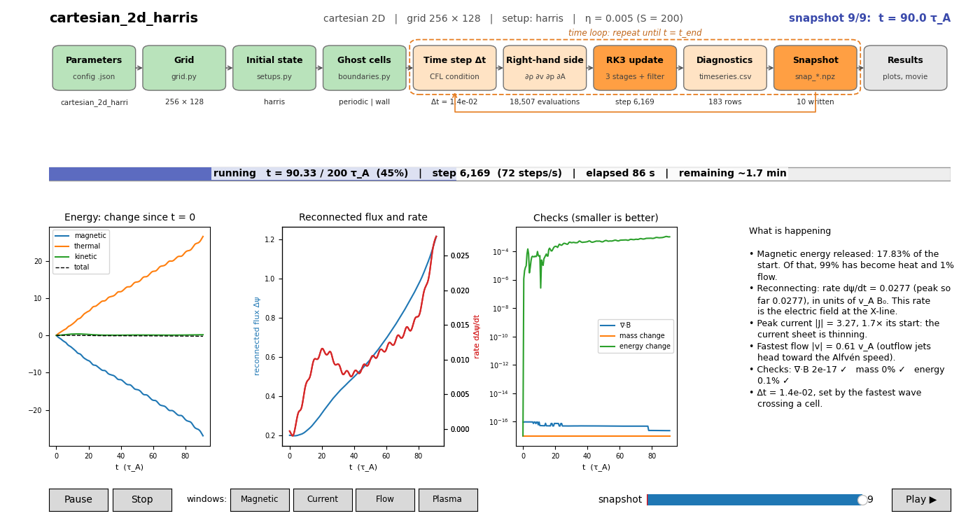Pause the running simulation

point(78,500)
